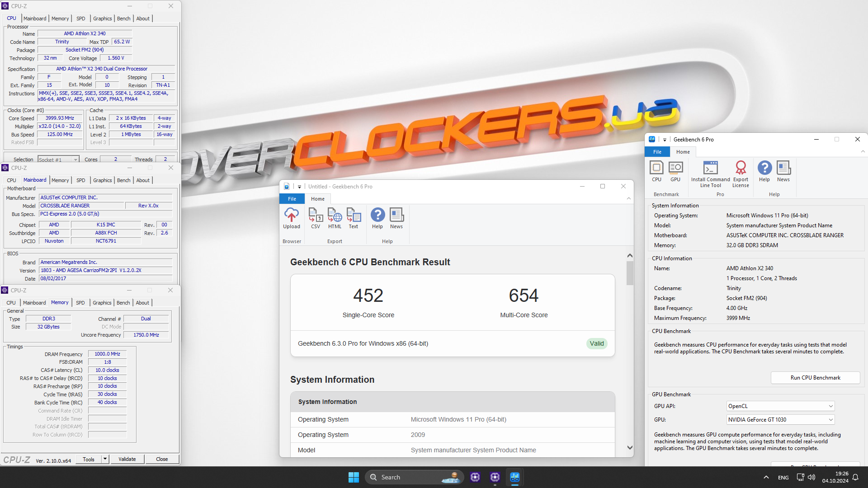Export result as Text
This screenshot has height=488, width=868.
pos(354,219)
